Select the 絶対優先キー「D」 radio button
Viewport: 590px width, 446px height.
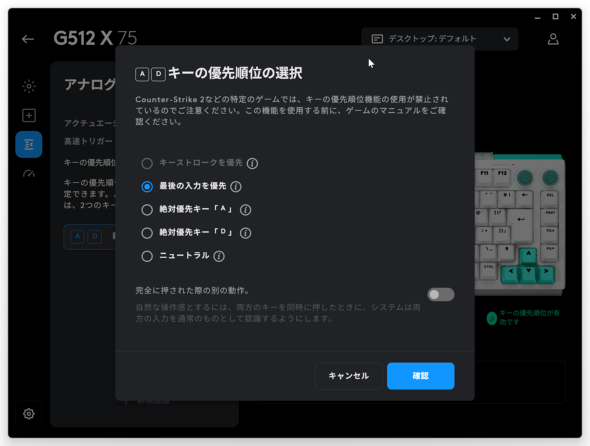click(x=147, y=233)
